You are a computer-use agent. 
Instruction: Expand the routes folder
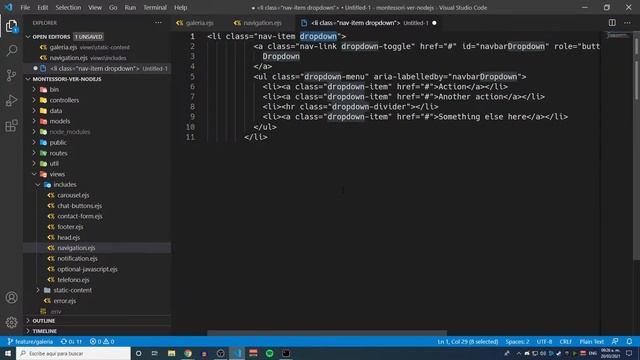pyautogui.click(x=58, y=153)
